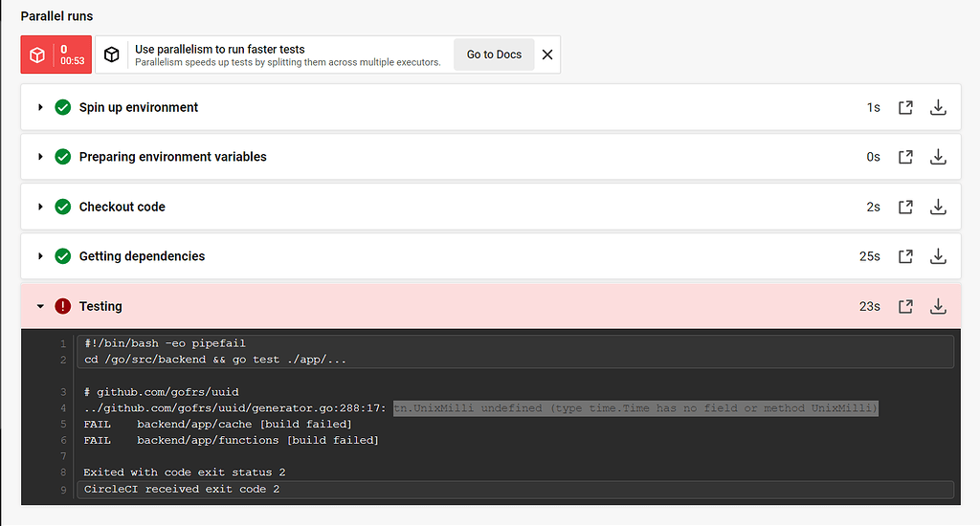980x526 pixels.
Task: Select the red failed parallel run 0
Action: pos(56,55)
